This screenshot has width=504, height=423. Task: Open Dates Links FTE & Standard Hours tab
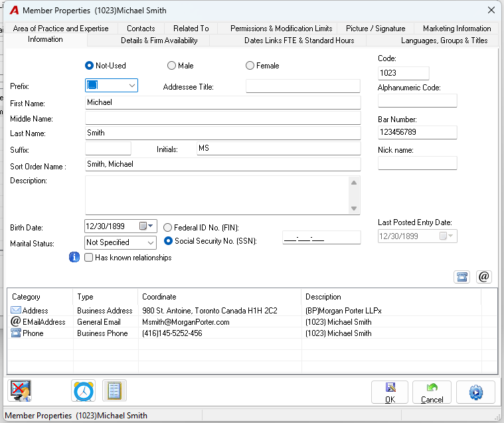(x=299, y=41)
